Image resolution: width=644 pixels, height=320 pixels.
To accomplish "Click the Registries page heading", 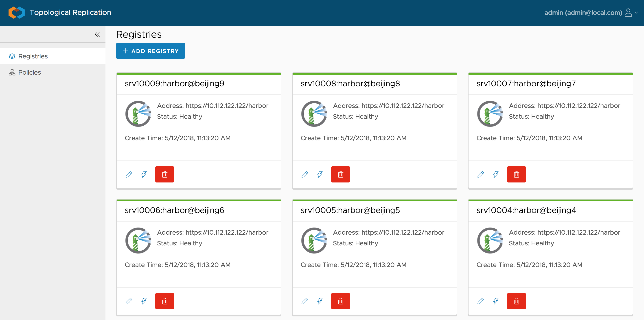I will click(139, 34).
